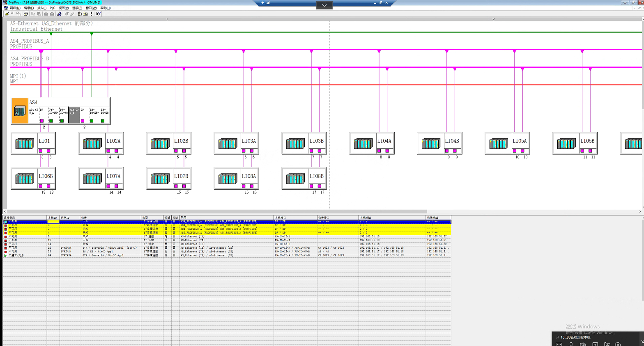Expand the remote session bar double-chevron
Viewport: 644px width, 346px height.
pyautogui.click(x=642, y=342)
